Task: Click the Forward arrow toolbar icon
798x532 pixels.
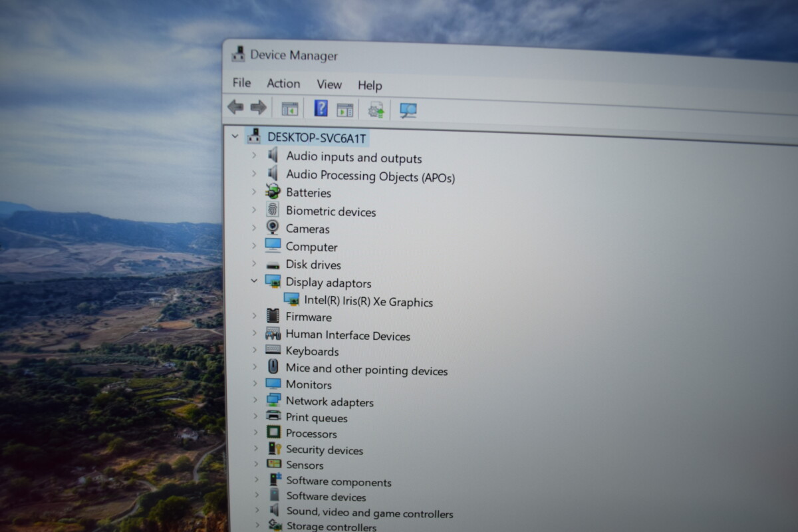Action: (x=259, y=107)
